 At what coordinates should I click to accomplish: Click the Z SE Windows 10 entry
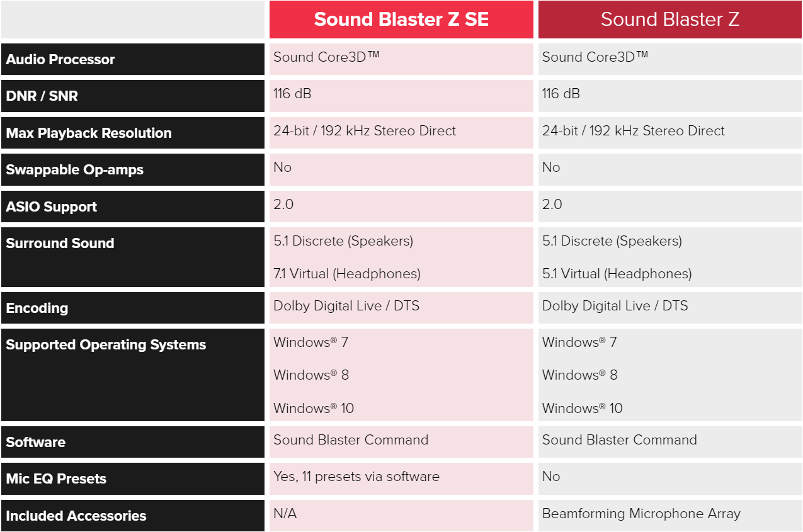click(x=314, y=408)
